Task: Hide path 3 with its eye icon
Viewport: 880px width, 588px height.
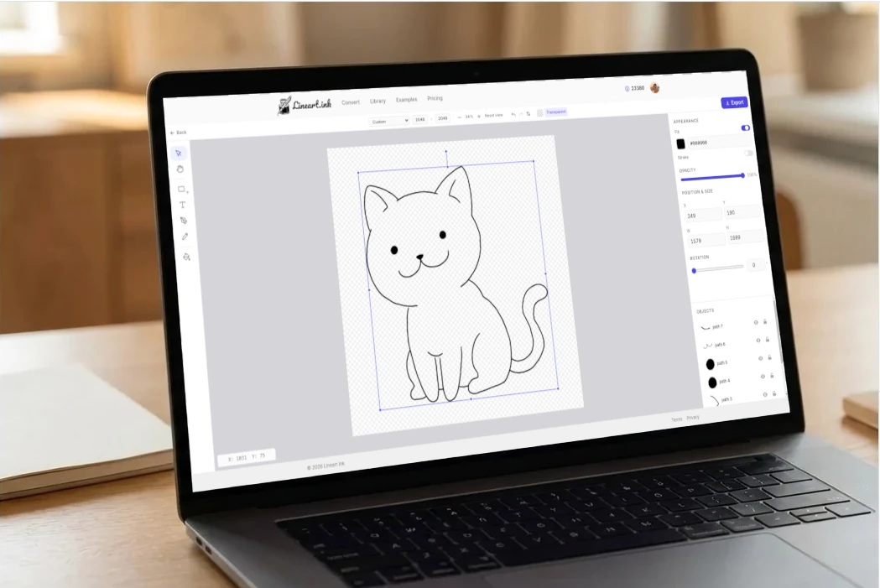Action: pyautogui.click(x=765, y=394)
